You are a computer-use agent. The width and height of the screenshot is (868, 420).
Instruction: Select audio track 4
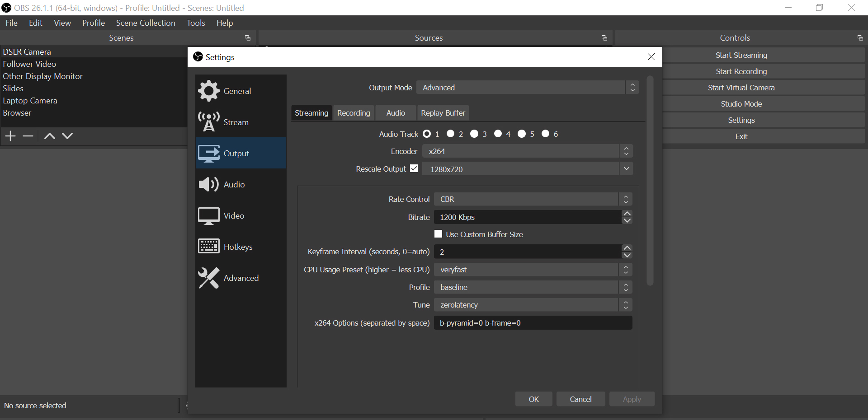[x=498, y=134]
